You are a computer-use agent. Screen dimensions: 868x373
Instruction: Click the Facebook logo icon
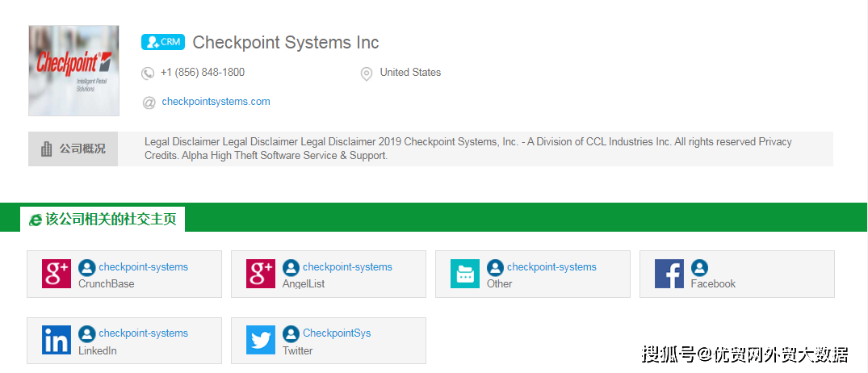coord(669,274)
